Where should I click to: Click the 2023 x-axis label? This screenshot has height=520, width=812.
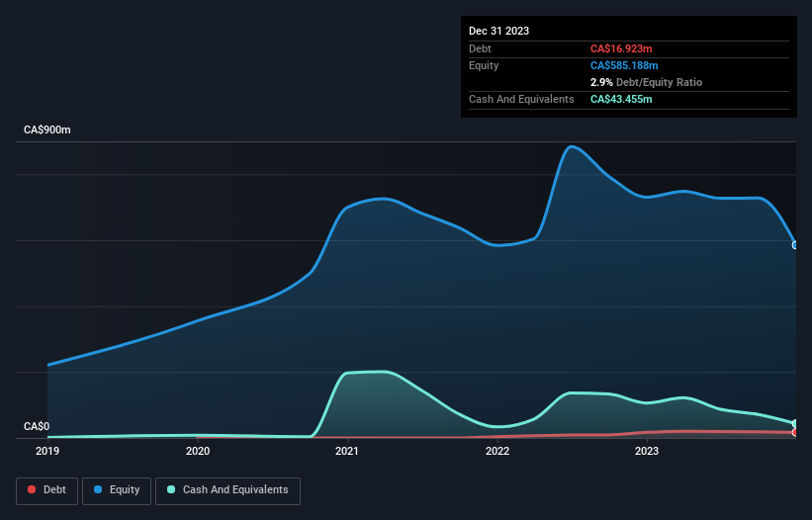coord(647,451)
